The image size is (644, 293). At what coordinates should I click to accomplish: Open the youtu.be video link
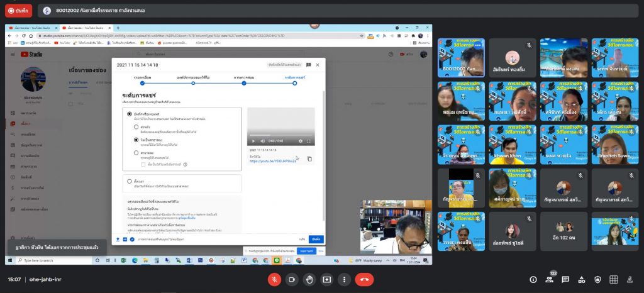tap(273, 161)
